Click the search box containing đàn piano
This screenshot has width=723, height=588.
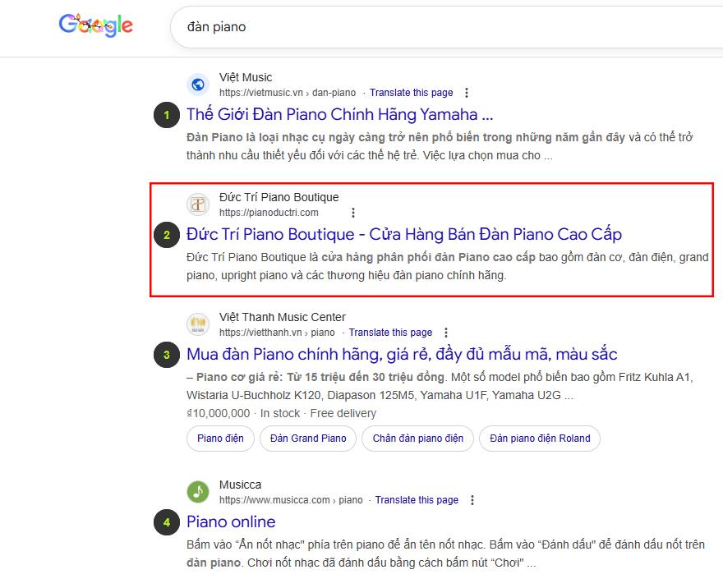[x=446, y=27]
